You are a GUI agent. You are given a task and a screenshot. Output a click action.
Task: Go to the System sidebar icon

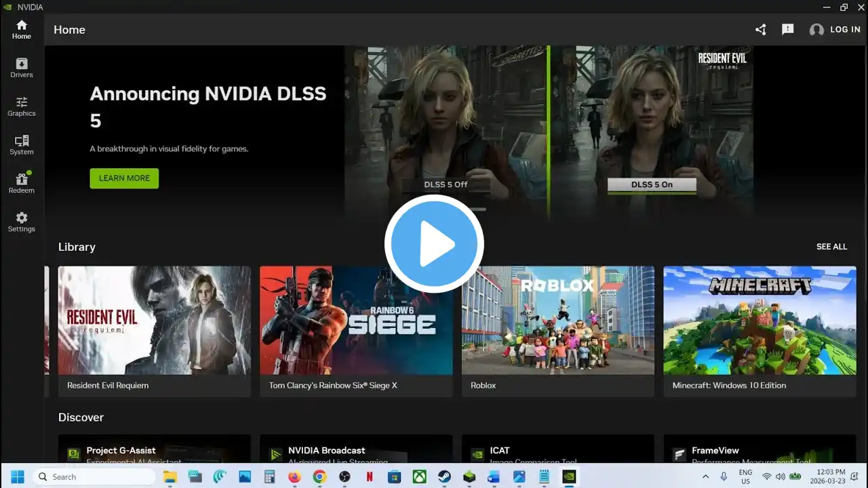pos(22,145)
